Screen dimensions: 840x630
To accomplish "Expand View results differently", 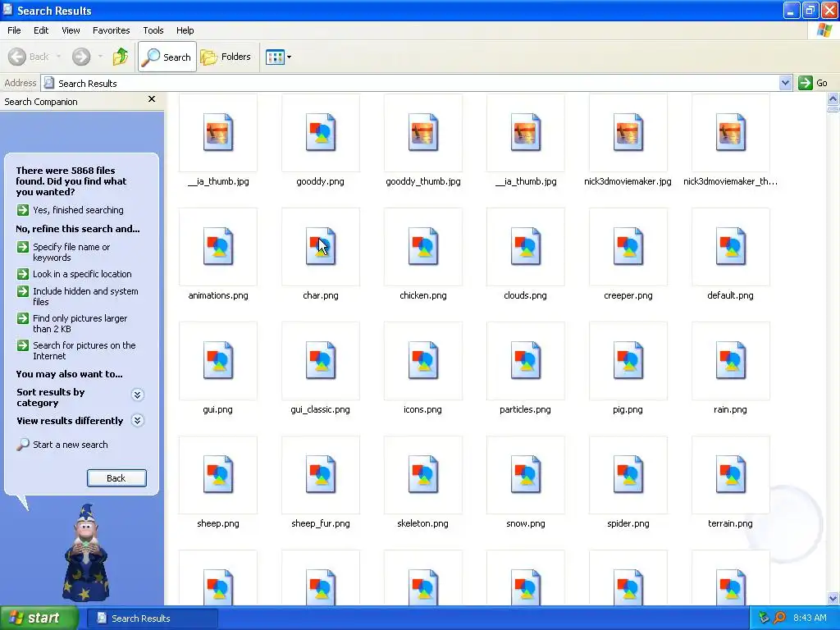I will coord(137,421).
